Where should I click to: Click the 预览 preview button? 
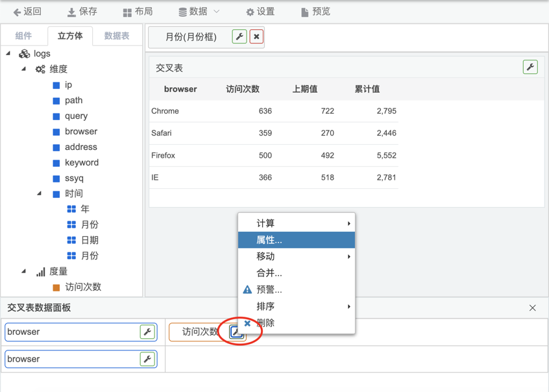pyautogui.click(x=315, y=12)
